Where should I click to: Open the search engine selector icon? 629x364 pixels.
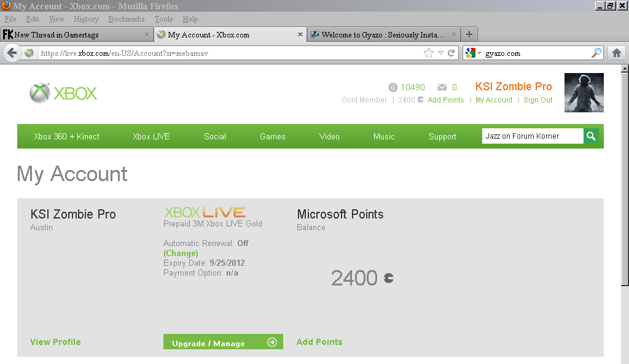[473, 53]
